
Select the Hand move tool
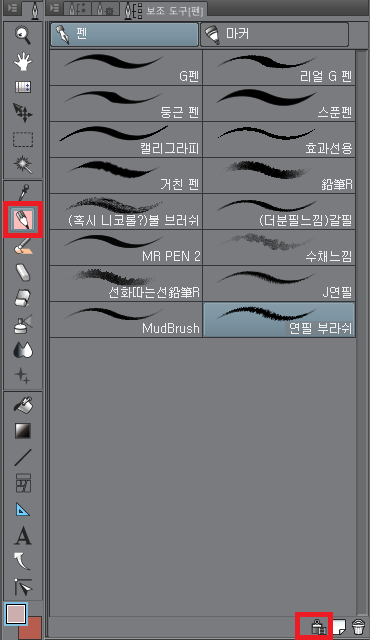pyautogui.click(x=23, y=61)
